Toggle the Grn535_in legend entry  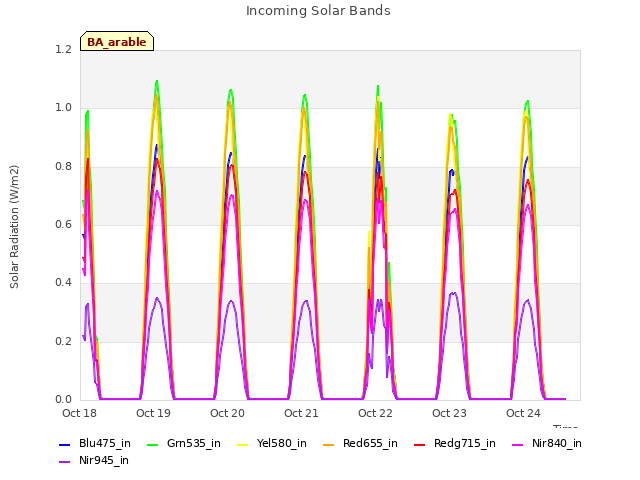(x=184, y=443)
